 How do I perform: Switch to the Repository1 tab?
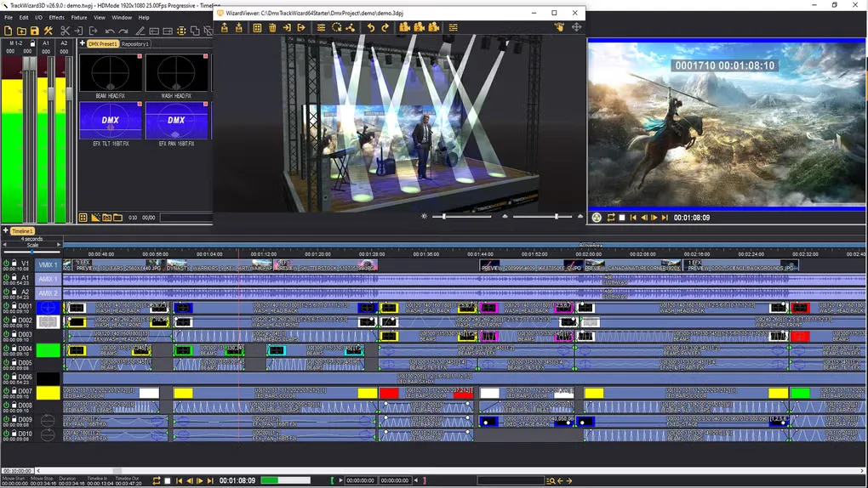click(135, 43)
